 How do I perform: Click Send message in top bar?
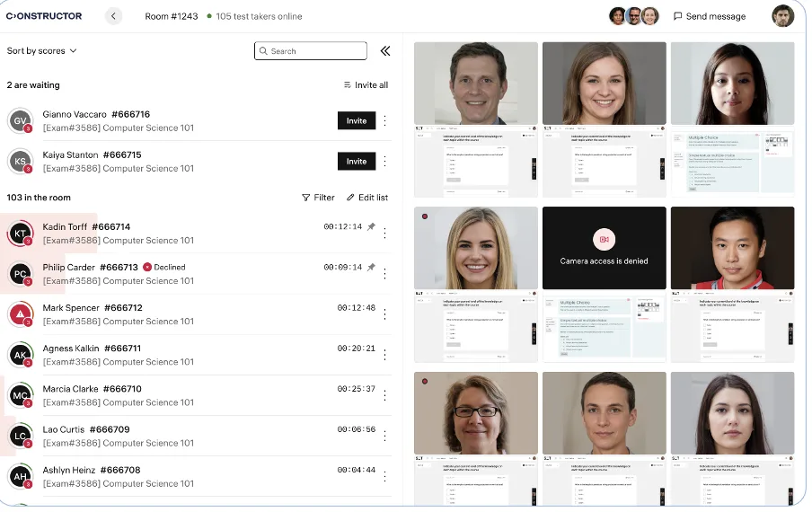[x=710, y=16]
